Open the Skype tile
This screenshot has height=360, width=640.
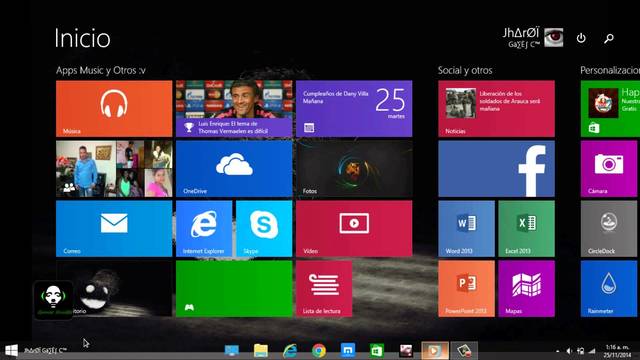pyautogui.click(x=264, y=229)
